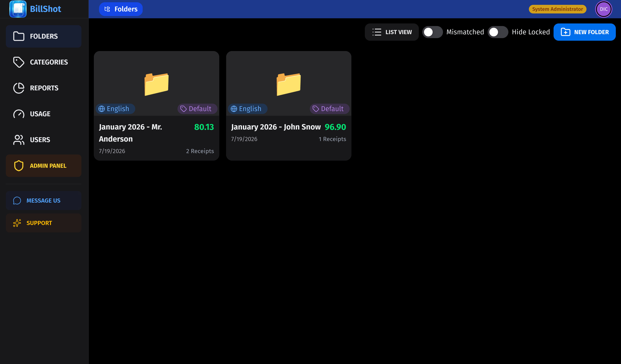Click Default category badge on Mr. Anderson folder
Screen dimensions: 621x364
tap(197, 109)
